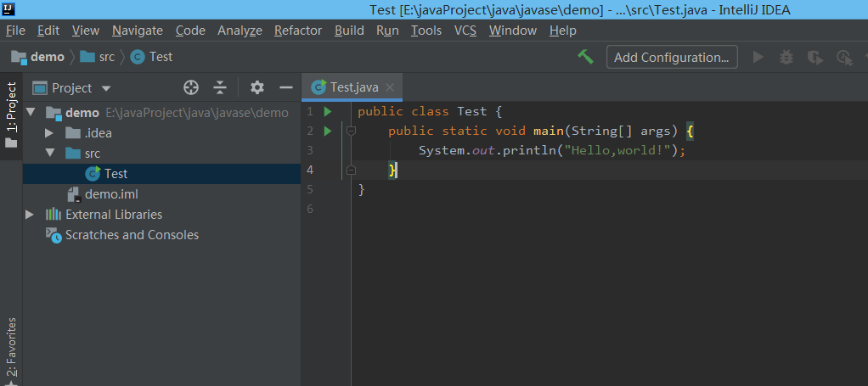868x386 pixels.
Task: Select Scratches and Consoles tree item
Action: (161, 235)
